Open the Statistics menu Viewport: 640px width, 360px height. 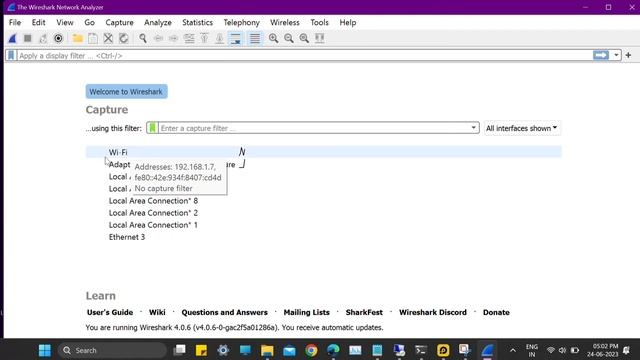197,22
